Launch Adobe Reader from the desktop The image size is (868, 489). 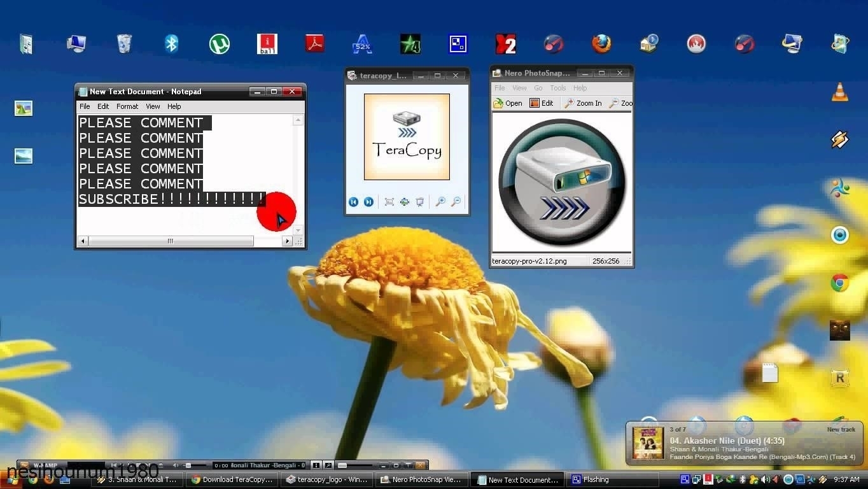[x=314, y=43]
